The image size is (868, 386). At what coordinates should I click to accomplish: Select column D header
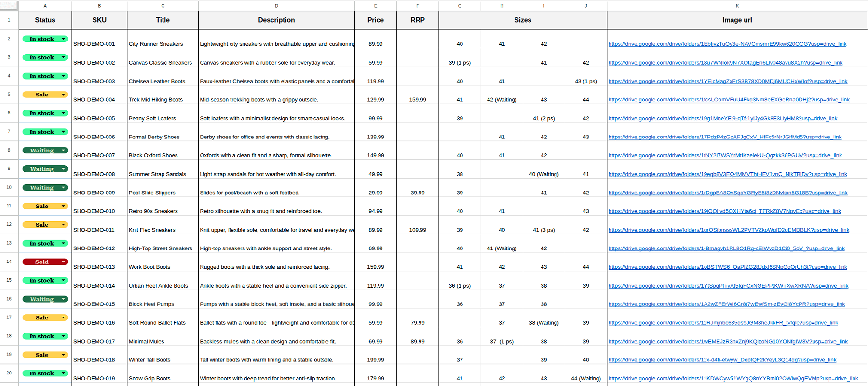[x=276, y=6]
